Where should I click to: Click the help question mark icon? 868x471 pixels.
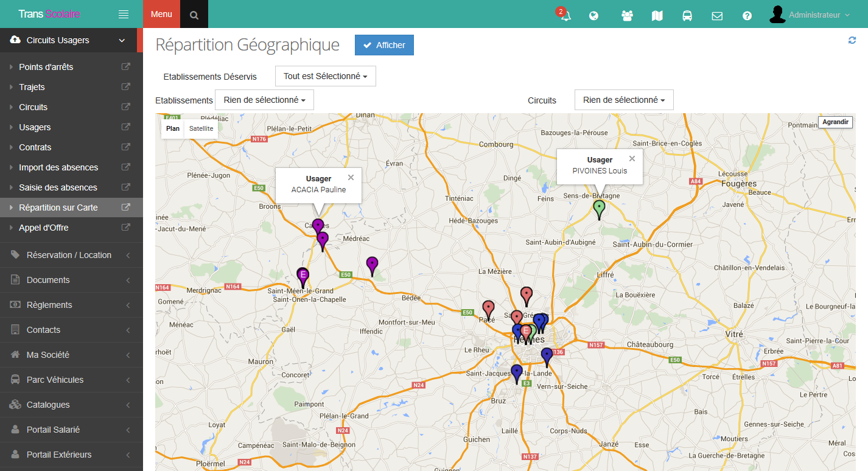click(747, 16)
